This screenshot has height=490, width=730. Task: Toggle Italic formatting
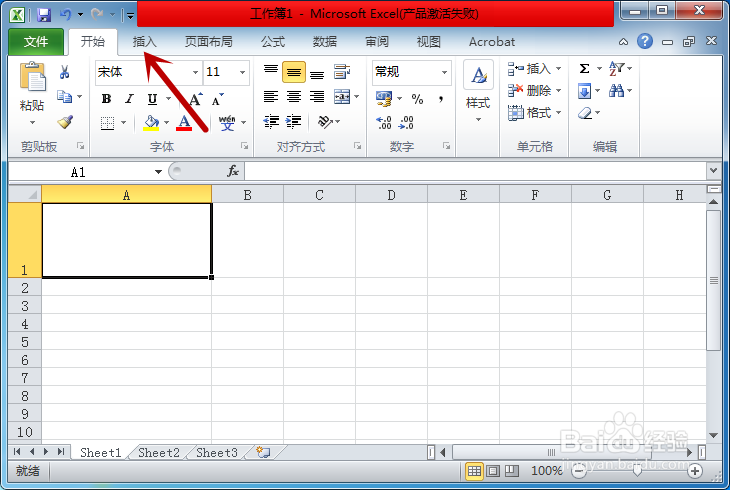[x=129, y=99]
